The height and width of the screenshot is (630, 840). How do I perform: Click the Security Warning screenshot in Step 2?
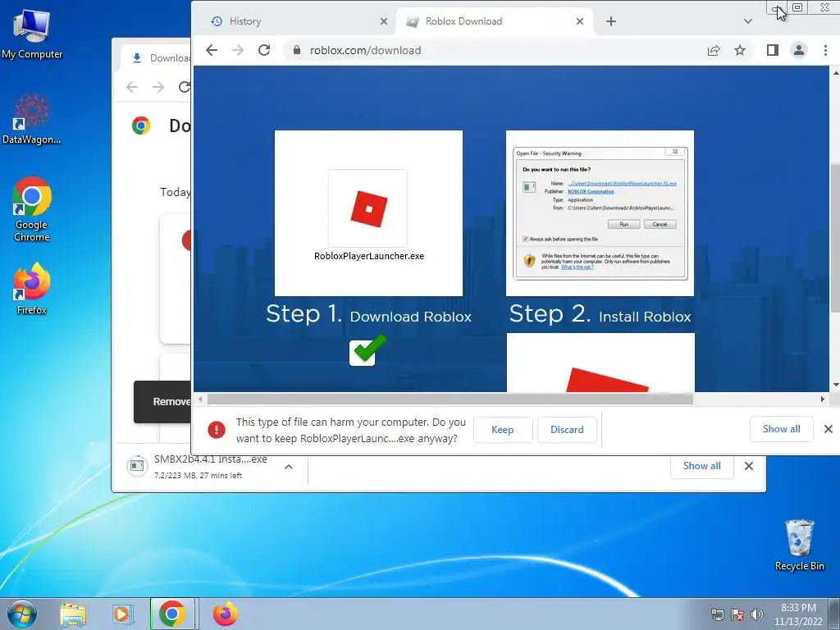pyautogui.click(x=600, y=213)
